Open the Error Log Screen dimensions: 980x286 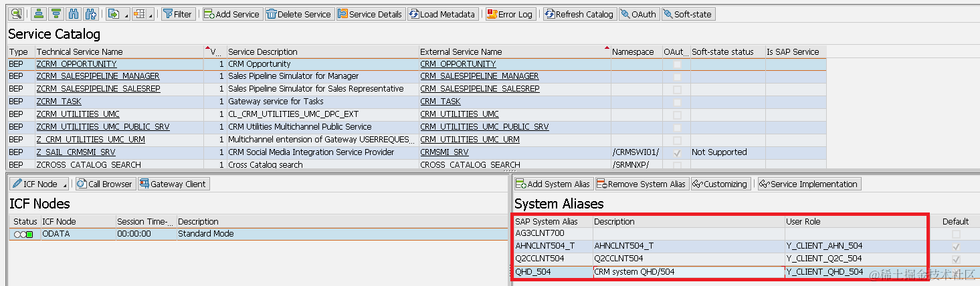click(510, 13)
